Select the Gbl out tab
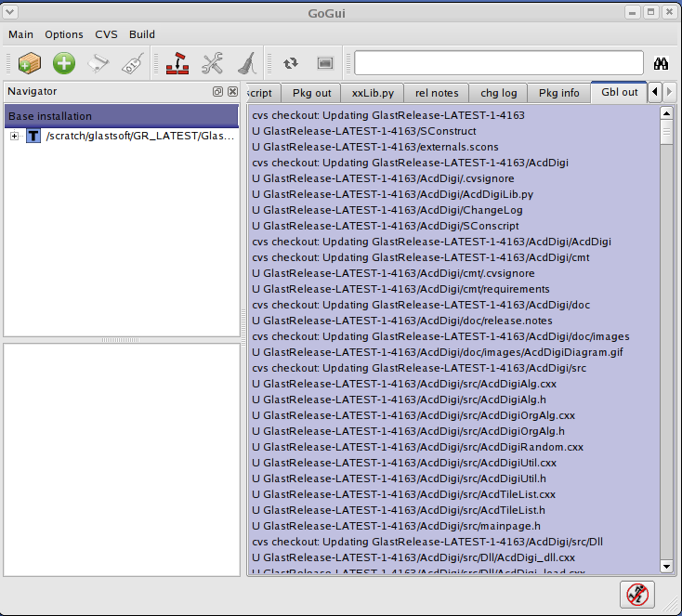 coord(620,92)
